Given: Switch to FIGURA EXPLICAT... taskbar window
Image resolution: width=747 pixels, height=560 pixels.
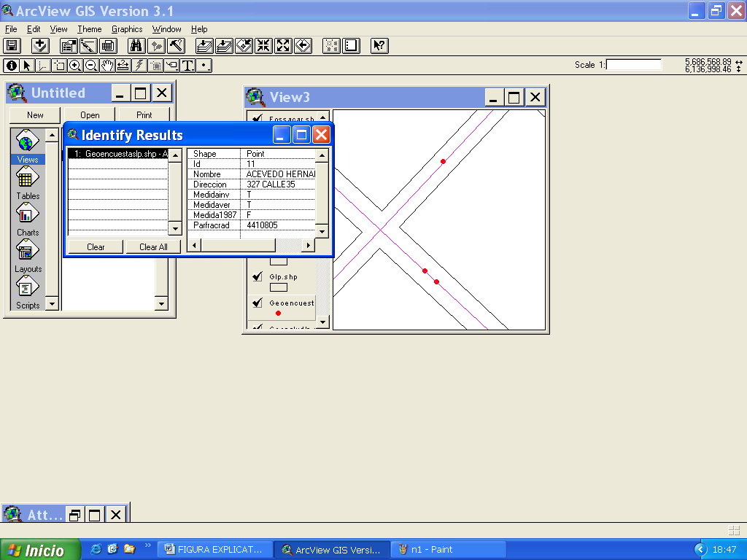Looking at the screenshot, I should (x=215, y=550).
